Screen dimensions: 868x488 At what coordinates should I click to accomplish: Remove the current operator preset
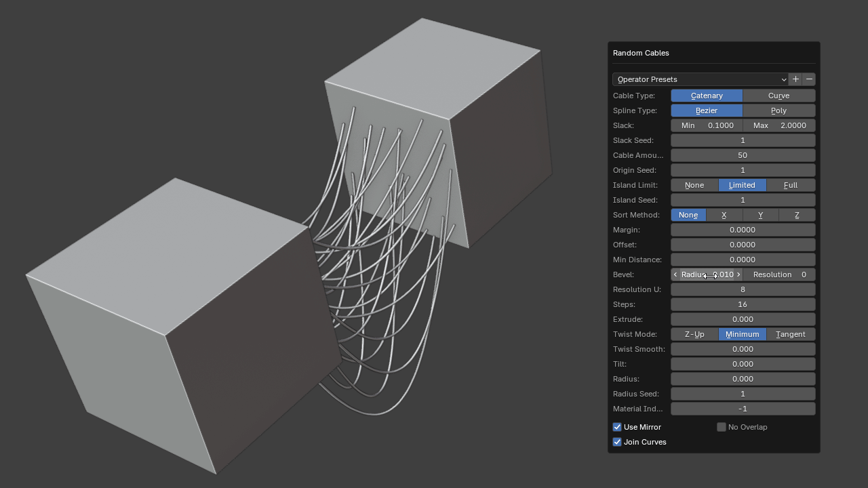(x=809, y=79)
